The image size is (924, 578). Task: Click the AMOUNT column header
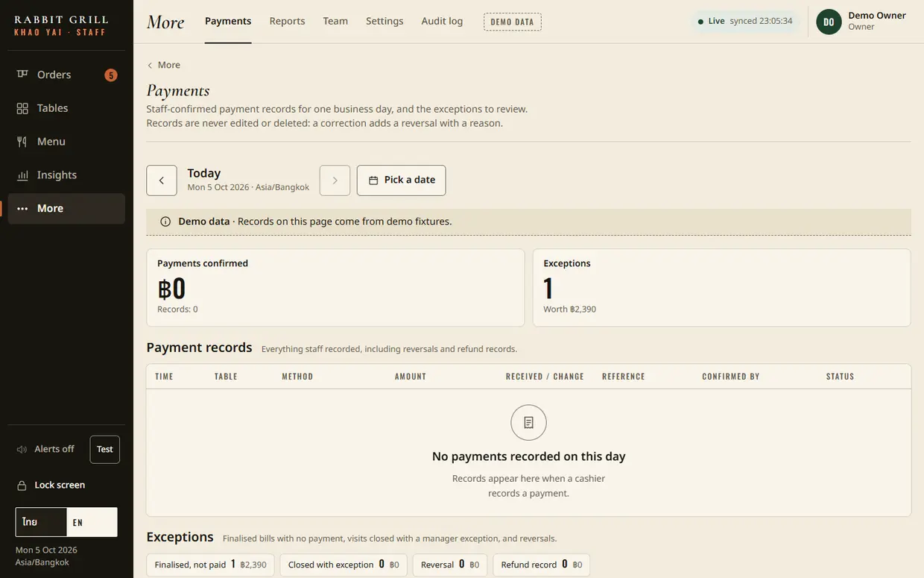click(x=411, y=377)
